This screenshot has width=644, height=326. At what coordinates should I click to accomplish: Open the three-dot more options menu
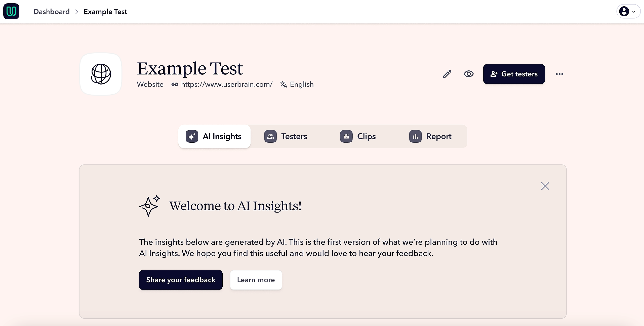559,74
